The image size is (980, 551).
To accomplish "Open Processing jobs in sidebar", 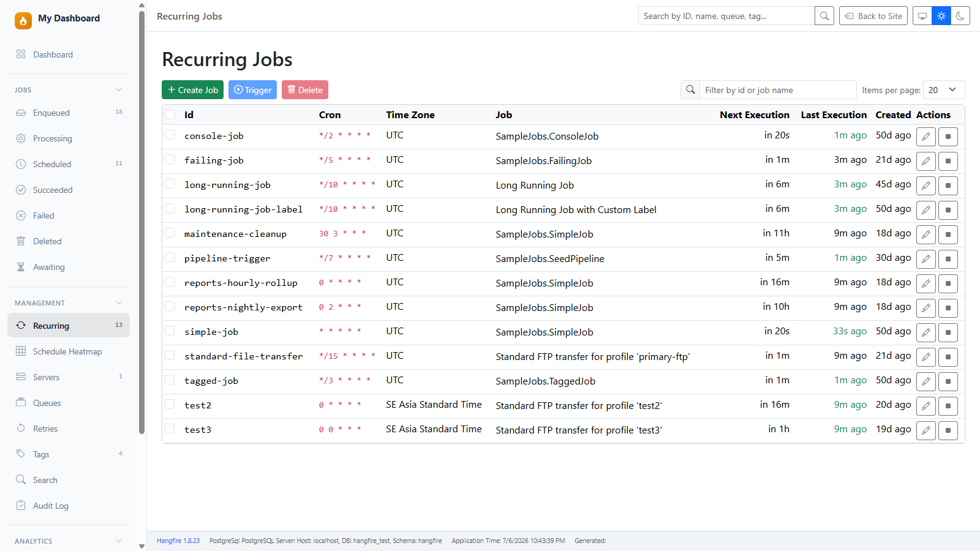I will (x=69, y=138).
